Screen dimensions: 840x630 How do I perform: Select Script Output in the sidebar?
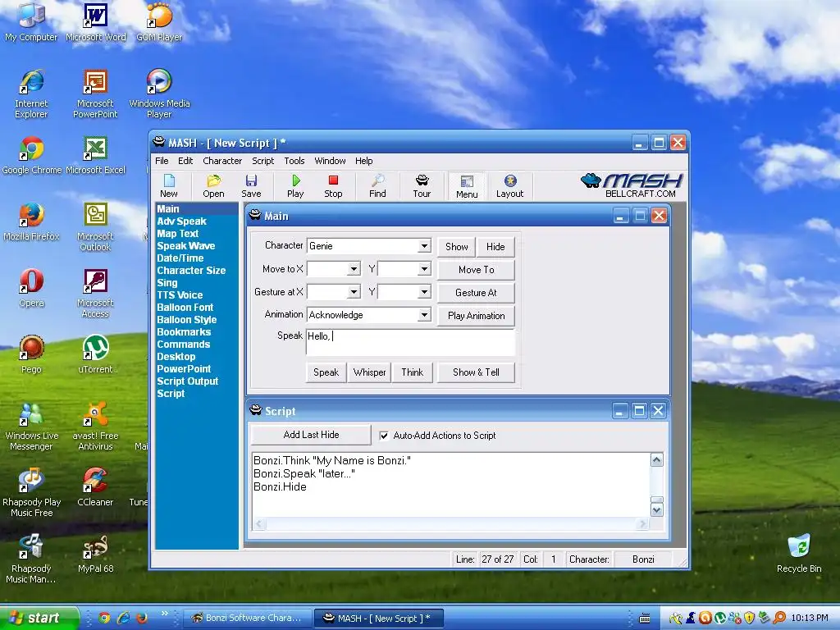coord(188,381)
